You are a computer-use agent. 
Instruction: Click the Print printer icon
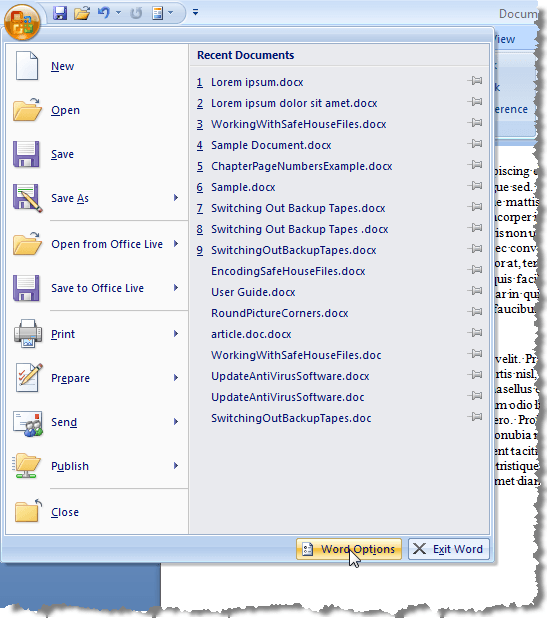click(28, 333)
